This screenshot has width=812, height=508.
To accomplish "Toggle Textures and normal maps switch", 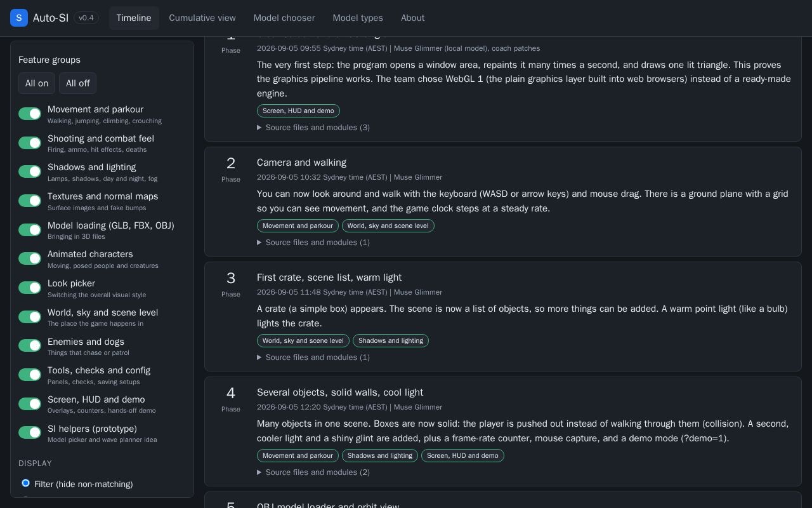I will [30, 201].
